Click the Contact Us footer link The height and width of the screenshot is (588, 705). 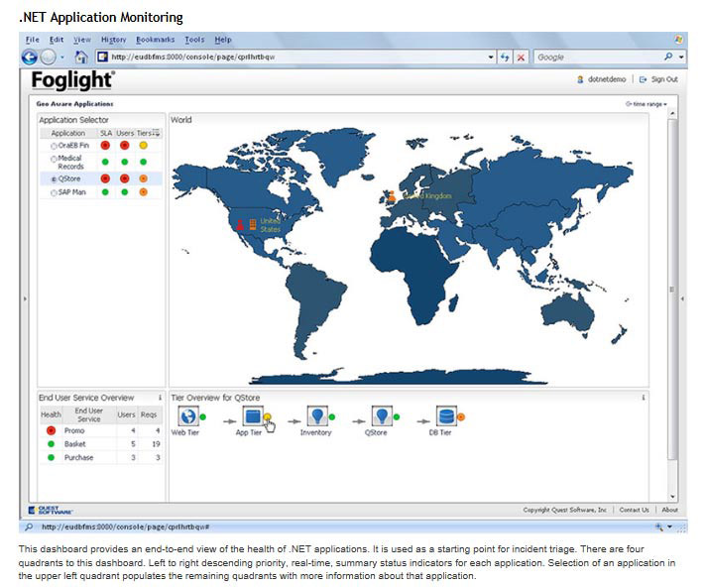(634, 510)
